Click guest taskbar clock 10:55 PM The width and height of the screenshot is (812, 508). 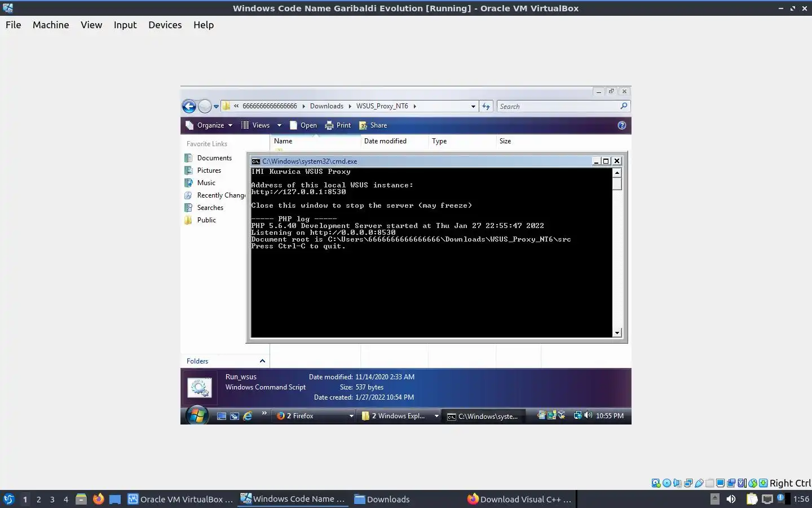[610, 416]
